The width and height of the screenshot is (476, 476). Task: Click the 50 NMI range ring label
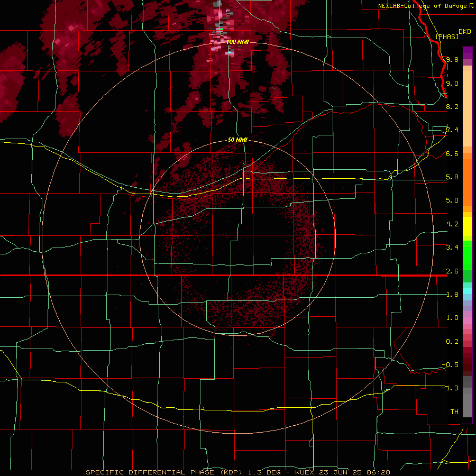237,140
